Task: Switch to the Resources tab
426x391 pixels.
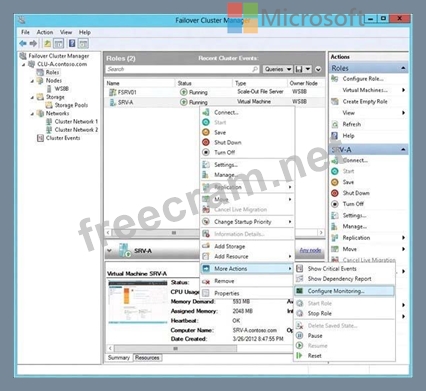Action: tap(147, 358)
